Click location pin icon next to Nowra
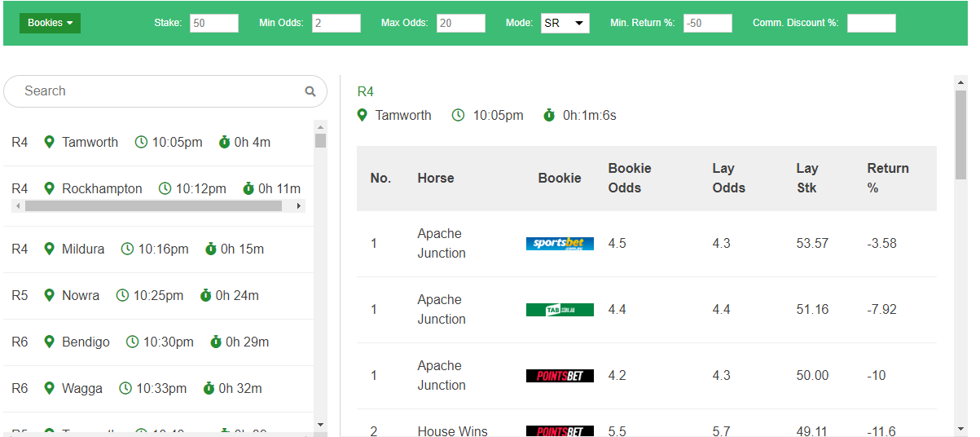 coord(49,295)
